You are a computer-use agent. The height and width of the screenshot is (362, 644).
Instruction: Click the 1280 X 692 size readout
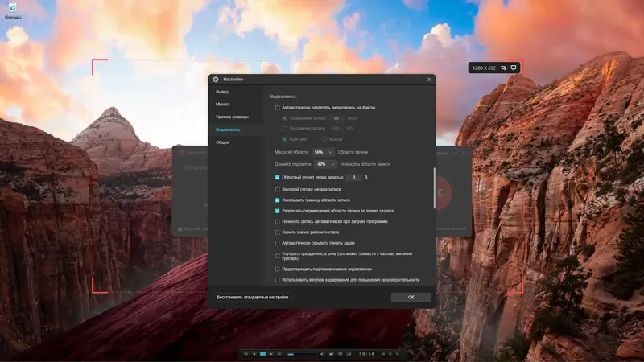[484, 68]
